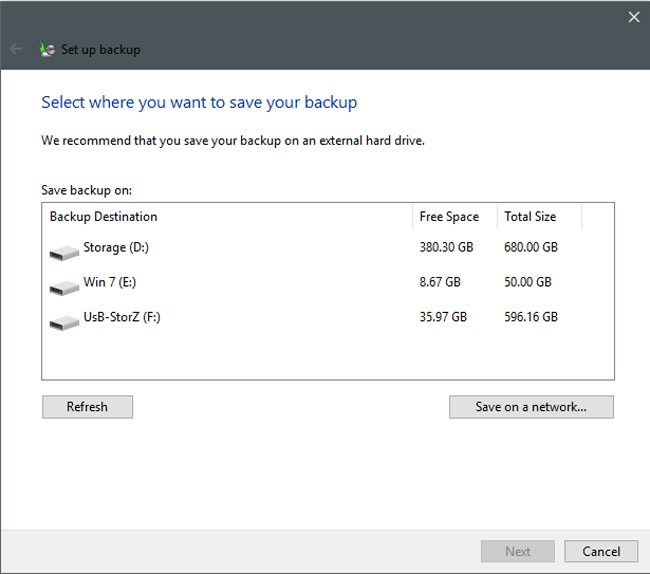Click the Storage (D:) drive icon

point(64,250)
